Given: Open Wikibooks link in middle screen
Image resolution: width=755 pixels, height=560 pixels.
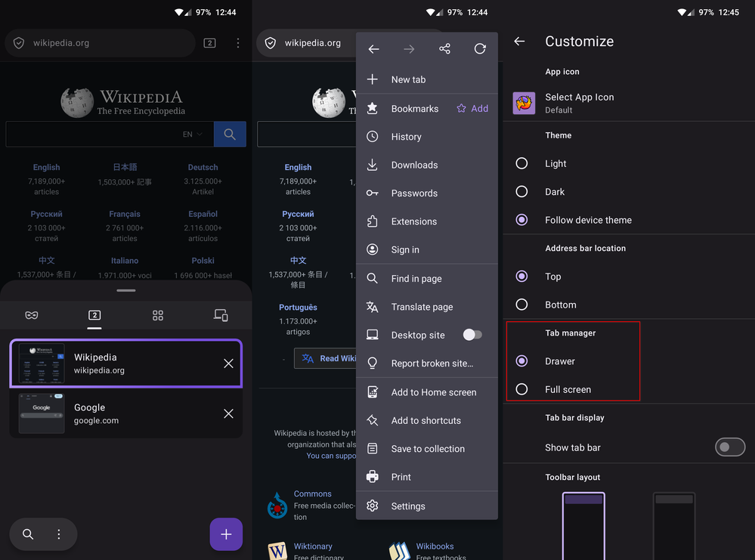Looking at the screenshot, I should [435, 546].
